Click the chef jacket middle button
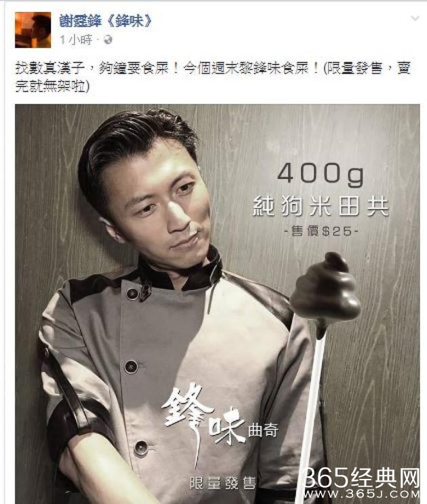Image resolution: width=427 pixels, height=504 pixels. pos(131,367)
